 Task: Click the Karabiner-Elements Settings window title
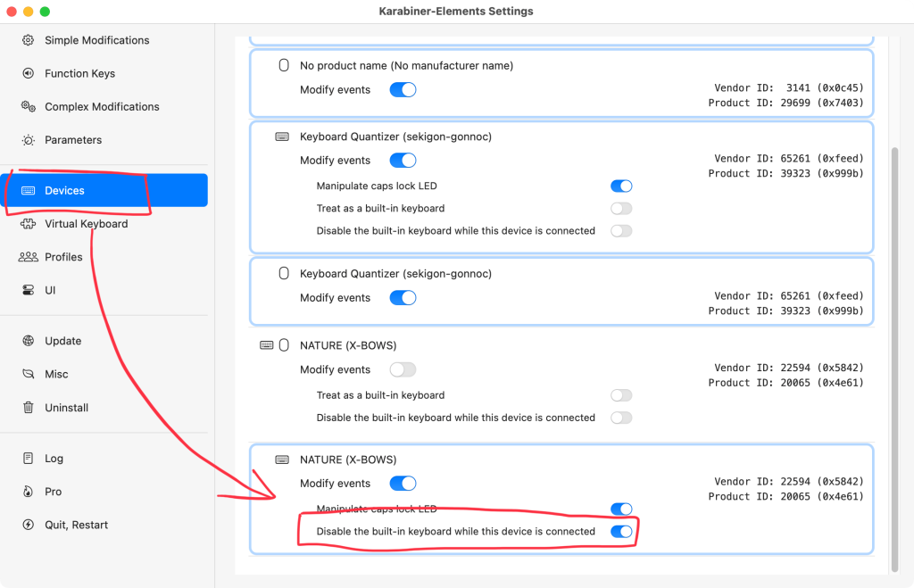[456, 11]
